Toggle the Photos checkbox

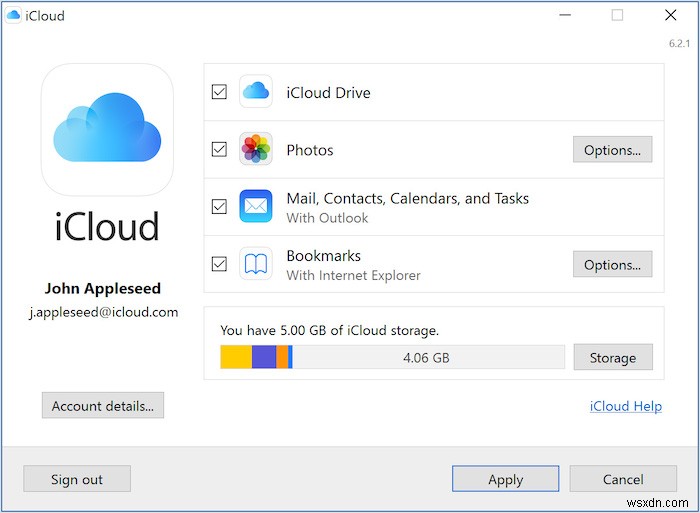click(219, 149)
